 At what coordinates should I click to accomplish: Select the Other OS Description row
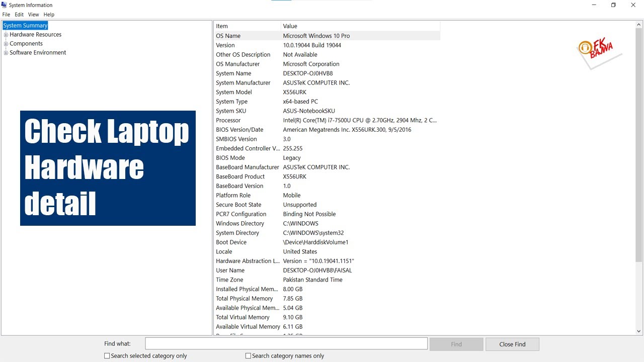pyautogui.click(x=327, y=55)
